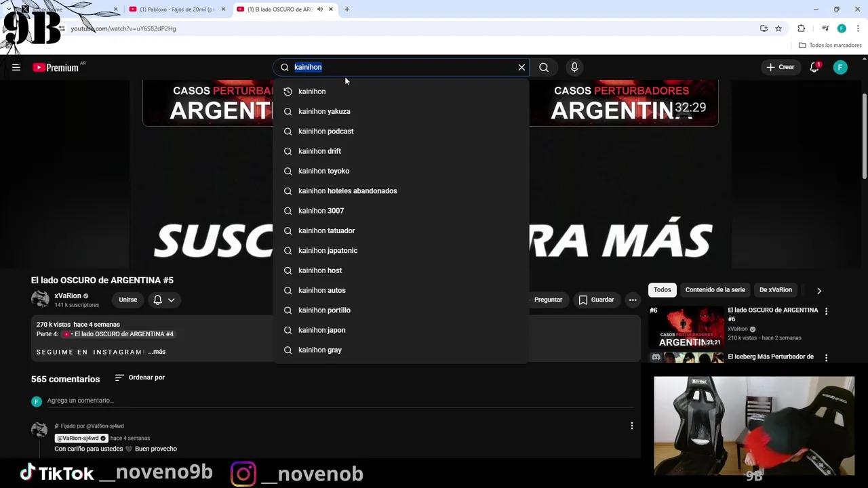Select the 'Todos' filter chip
The image size is (868, 488).
[x=663, y=290]
